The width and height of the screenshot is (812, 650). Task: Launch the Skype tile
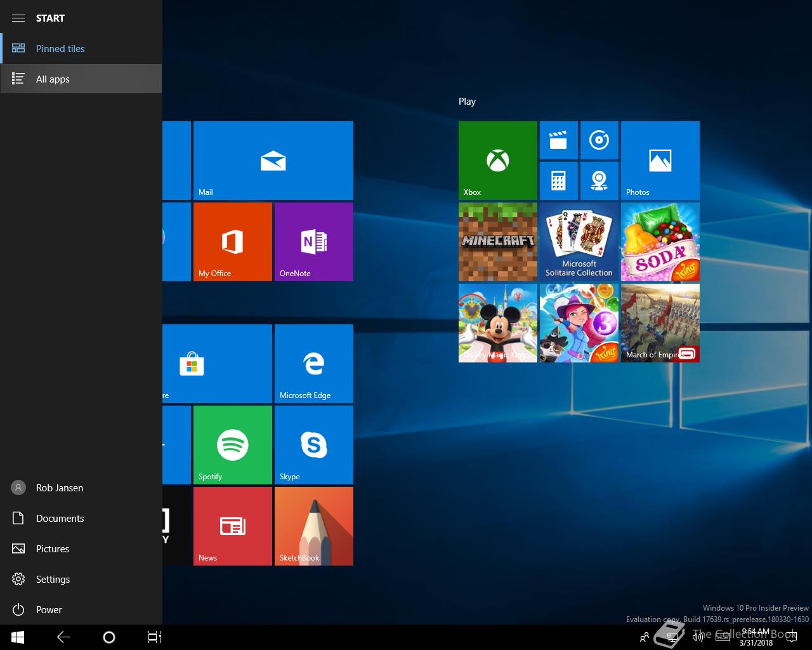313,445
